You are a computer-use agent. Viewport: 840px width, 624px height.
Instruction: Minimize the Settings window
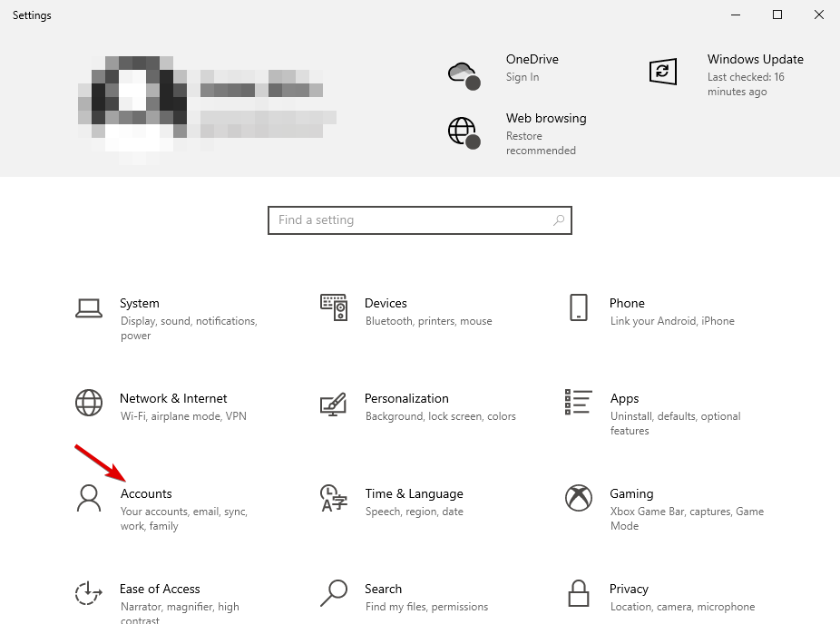point(736,15)
